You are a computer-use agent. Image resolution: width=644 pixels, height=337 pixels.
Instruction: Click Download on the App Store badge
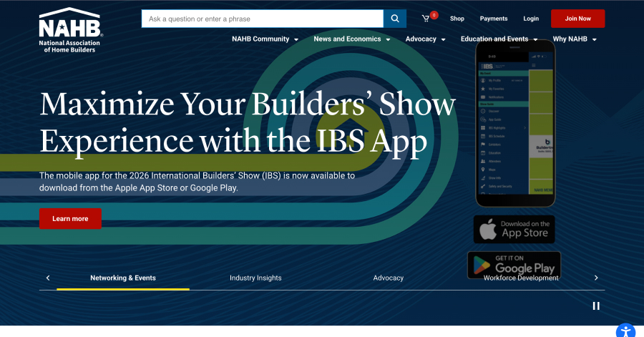(x=514, y=229)
